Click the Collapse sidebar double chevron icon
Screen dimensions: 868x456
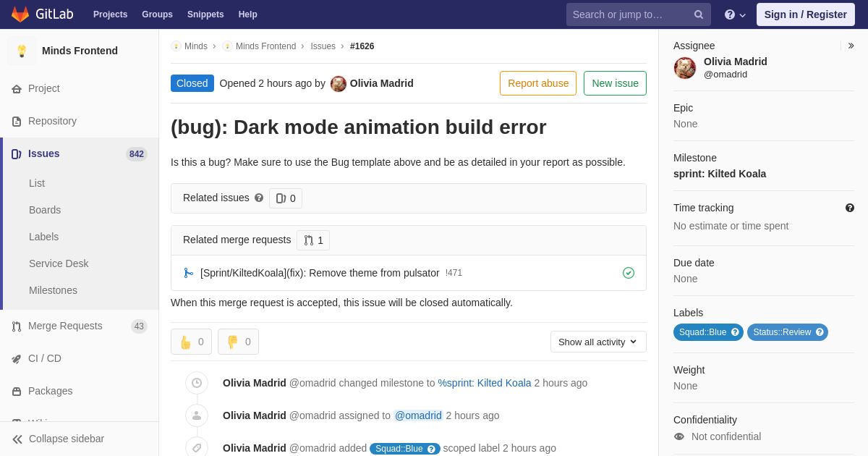click(17, 439)
